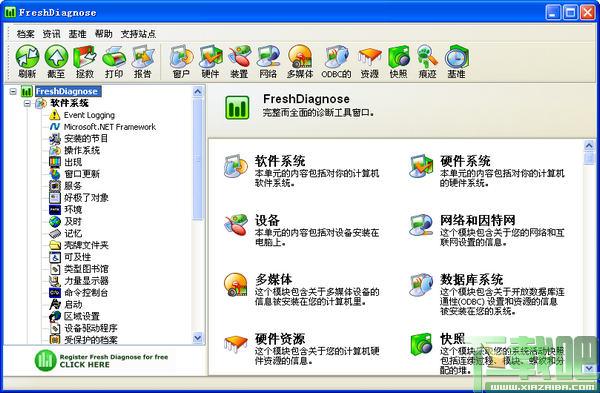Select 环境 tree item

click(x=73, y=210)
